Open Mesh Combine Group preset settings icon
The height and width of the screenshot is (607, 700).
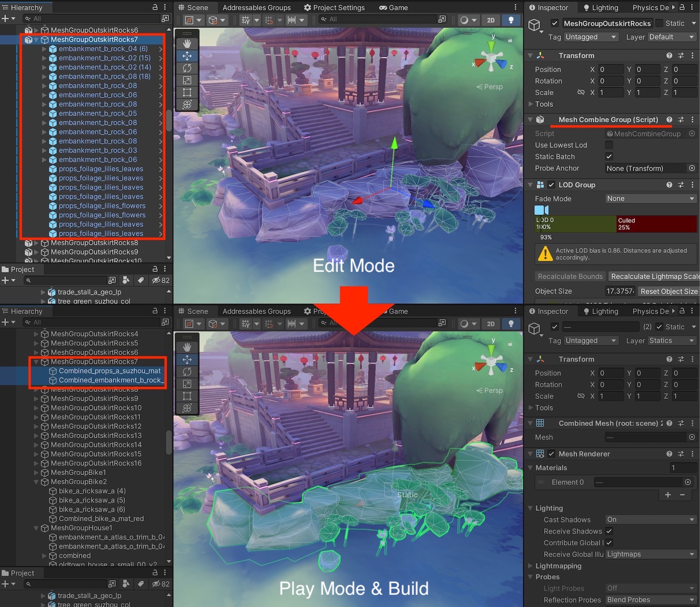tap(681, 120)
